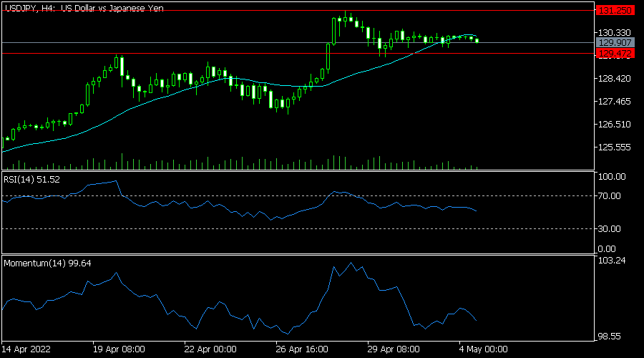644x358 pixels.
Task: Click the 125.555 price axis value
Action: (613, 147)
